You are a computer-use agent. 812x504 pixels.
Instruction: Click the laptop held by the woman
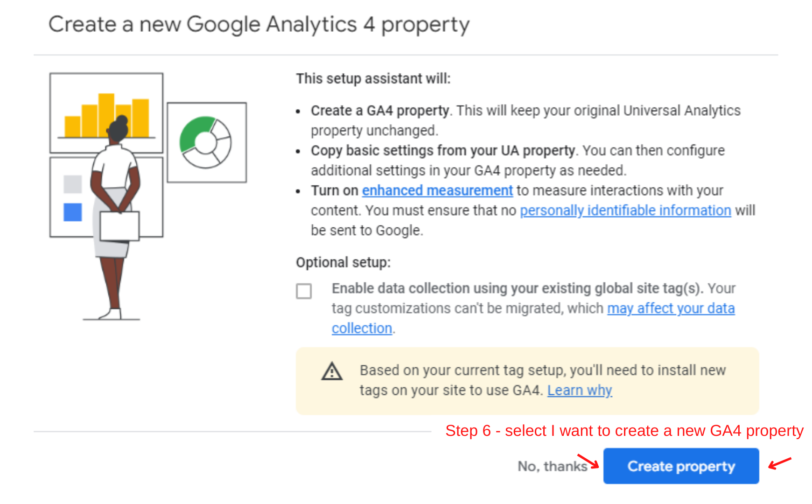coord(119,226)
